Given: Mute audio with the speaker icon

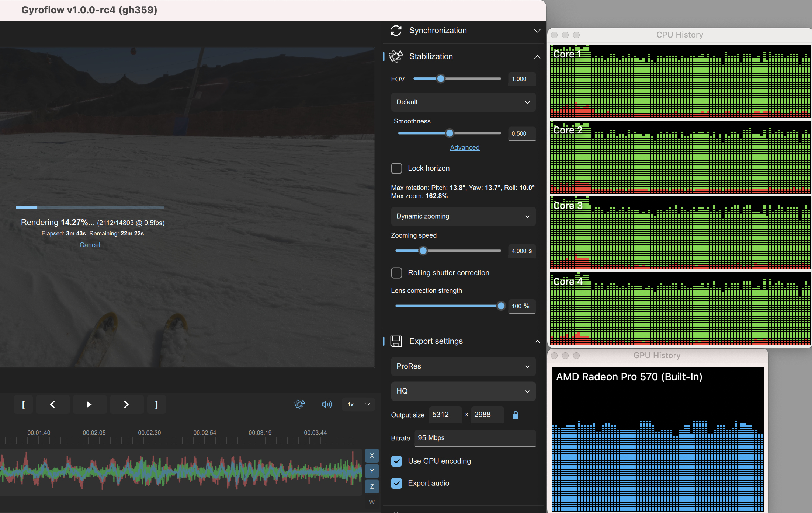Looking at the screenshot, I should 326,404.
